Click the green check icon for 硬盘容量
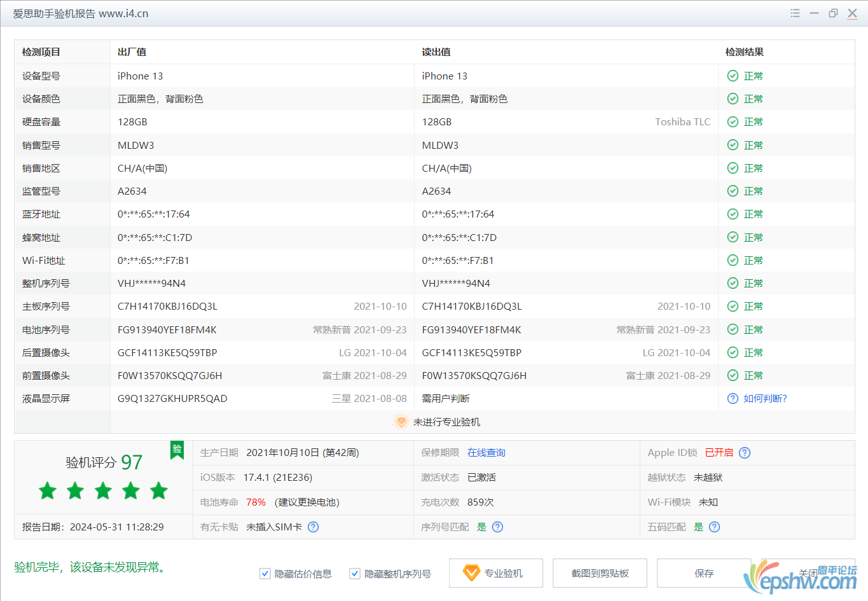The image size is (868, 601). (x=733, y=121)
